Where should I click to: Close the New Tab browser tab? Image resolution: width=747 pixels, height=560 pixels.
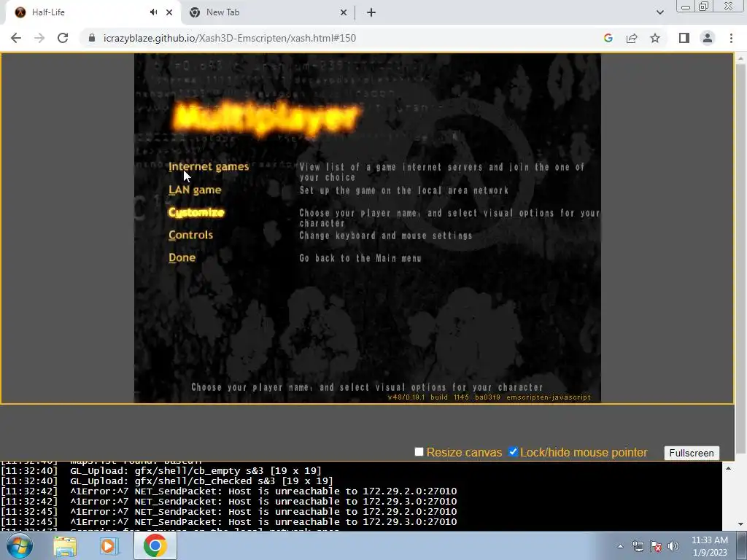coord(344,12)
